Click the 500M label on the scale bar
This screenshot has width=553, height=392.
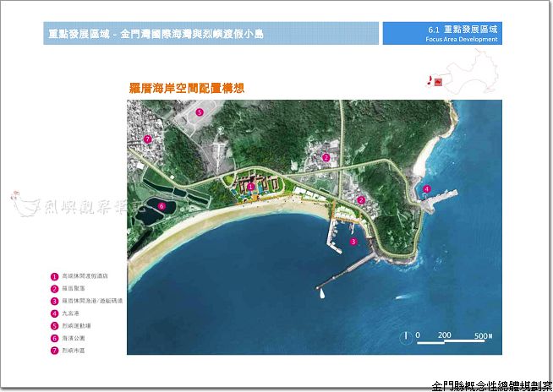(x=483, y=335)
